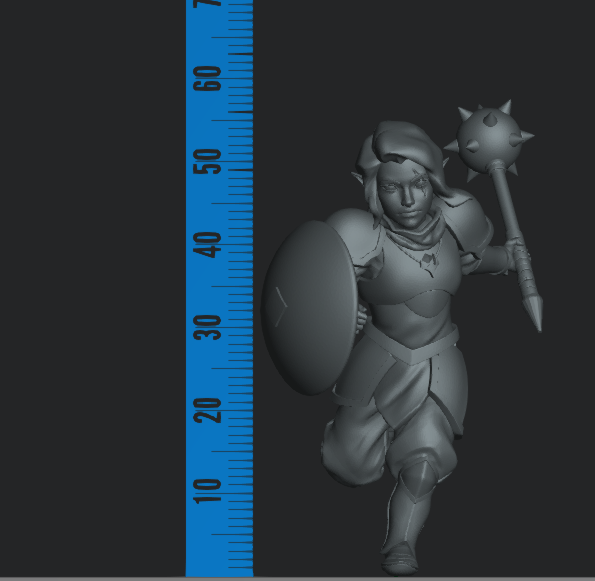The width and height of the screenshot is (595, 581).
Task: Click the round shield on the model
Action: pos(310,308)
